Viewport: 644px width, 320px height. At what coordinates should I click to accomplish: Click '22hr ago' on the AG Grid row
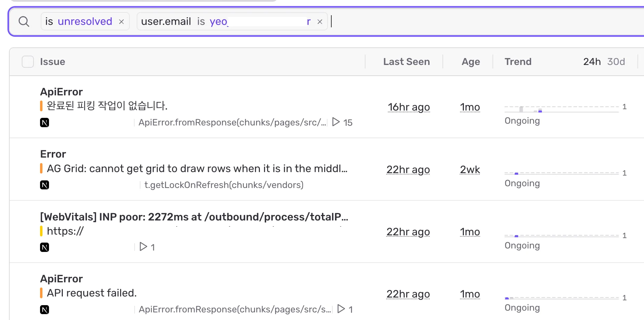(x=408, y=170)
